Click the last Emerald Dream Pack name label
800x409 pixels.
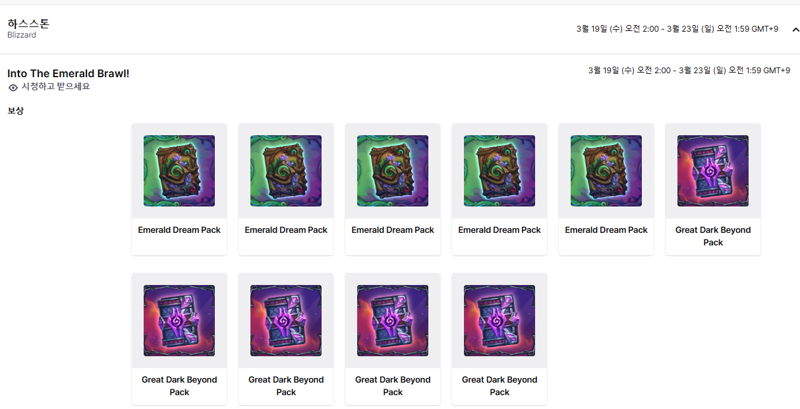(606, 230)
